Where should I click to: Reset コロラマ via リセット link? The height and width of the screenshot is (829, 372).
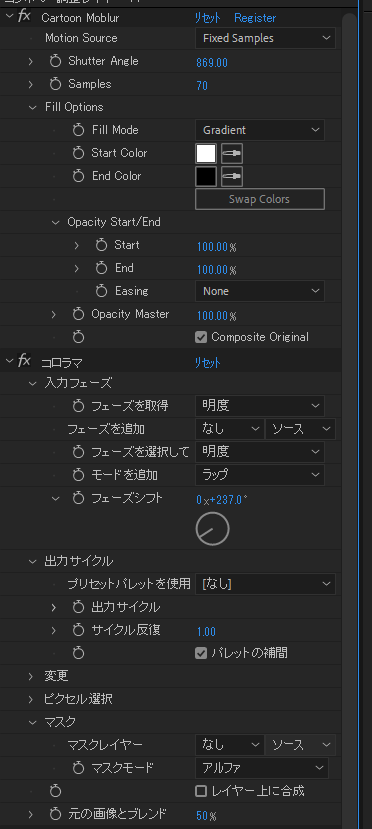pos(208,363)
